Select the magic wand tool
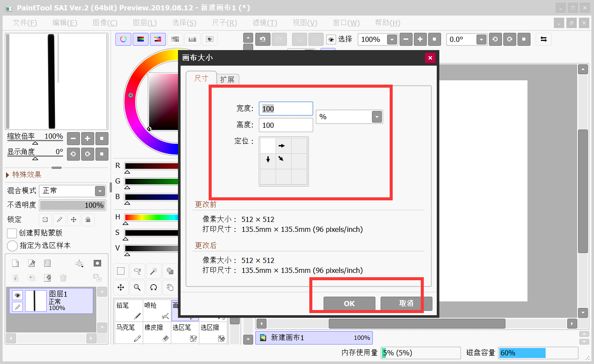 pyautogui.click(x=153, y=271)
